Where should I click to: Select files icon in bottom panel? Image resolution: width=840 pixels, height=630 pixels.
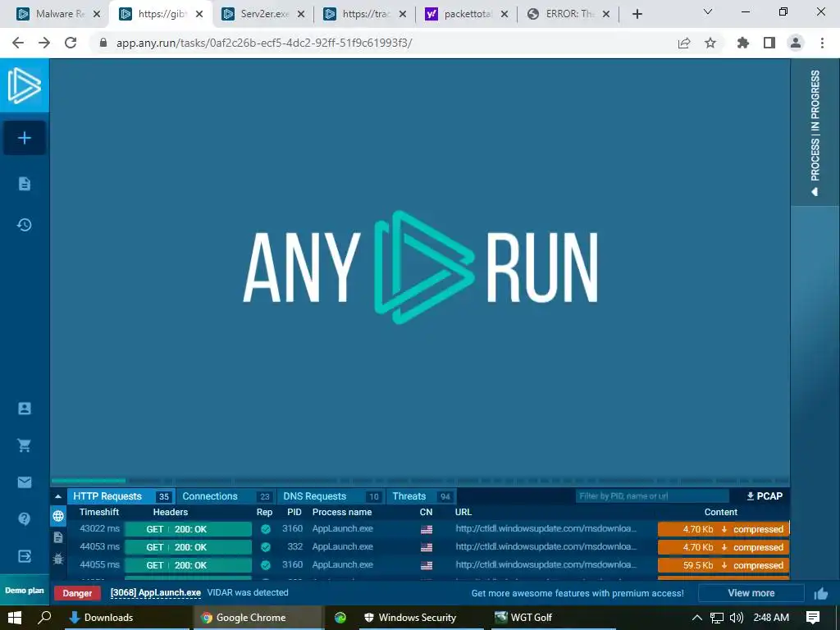click(58, 537)
